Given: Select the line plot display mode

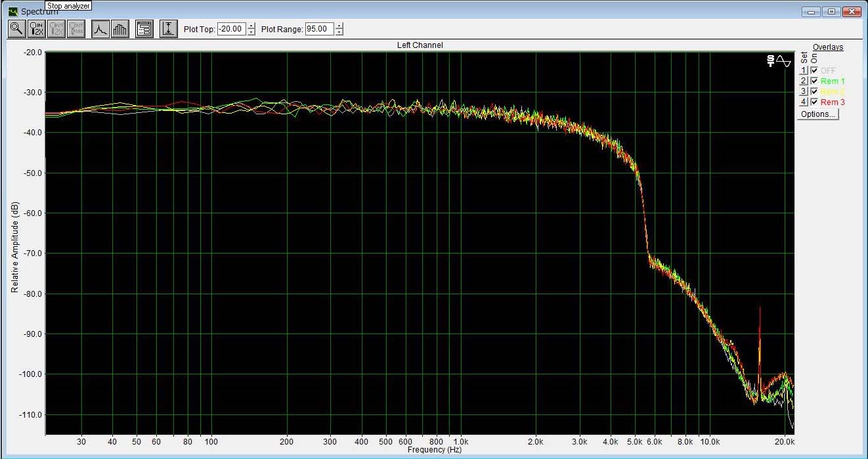Looking at the screenshot, I should tap(100, 29).
